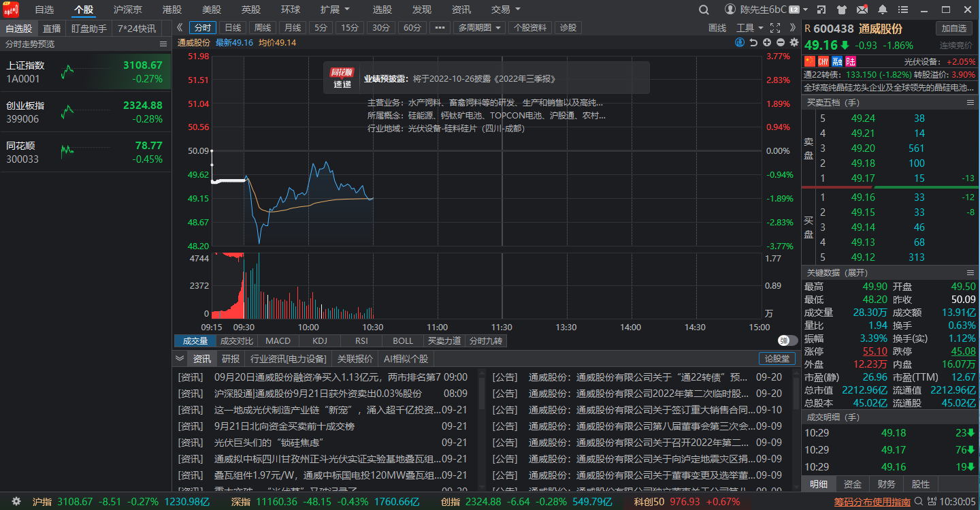Image resolution: width=980 pixels, height=510 pixels.
Task: Select the 成交量 indicator
Action: (x=195, y=341)
